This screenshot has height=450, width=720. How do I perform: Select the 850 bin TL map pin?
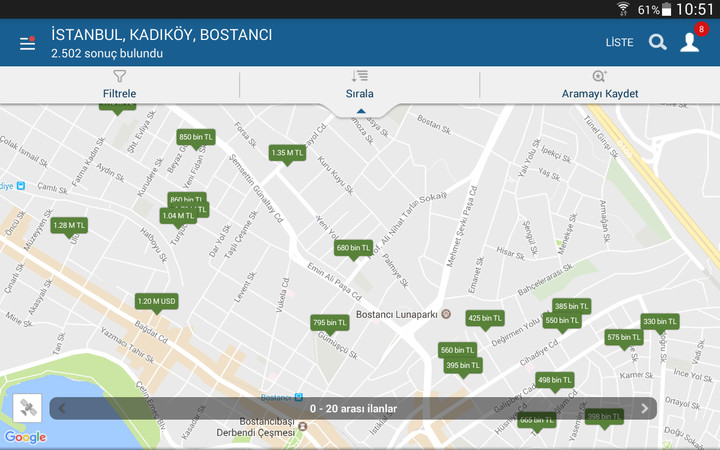pos(196,136)
